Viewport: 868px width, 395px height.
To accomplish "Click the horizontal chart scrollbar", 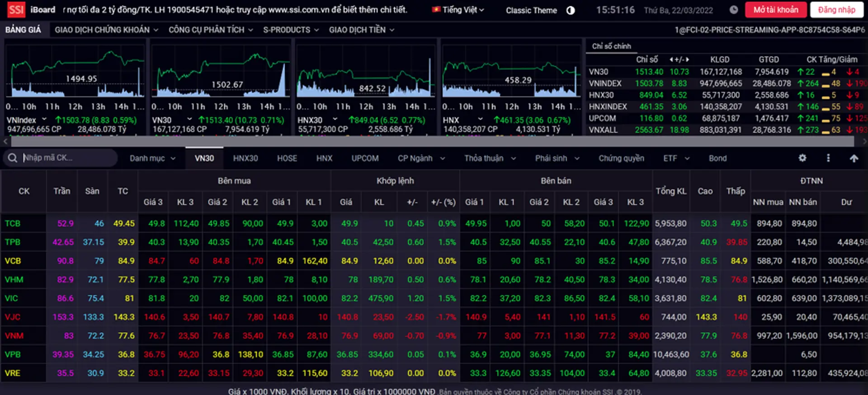I will point(432,141).
